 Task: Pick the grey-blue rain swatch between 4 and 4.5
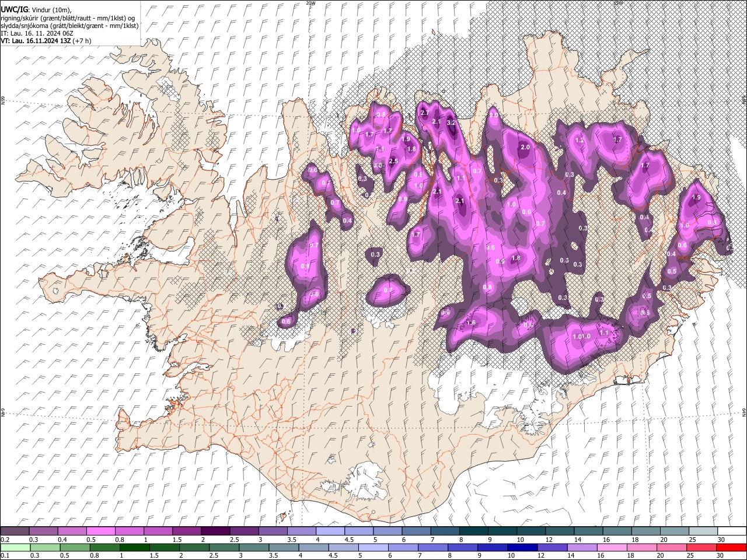[314, 548]
